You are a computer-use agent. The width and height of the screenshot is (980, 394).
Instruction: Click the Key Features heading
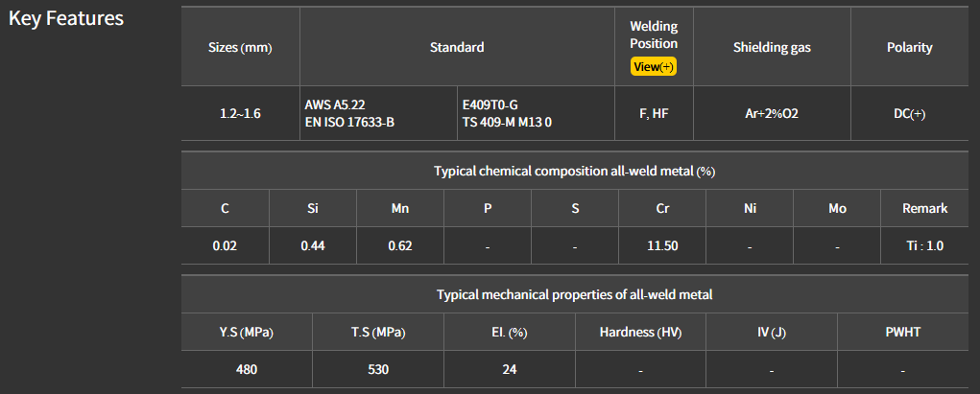[66, 18]
